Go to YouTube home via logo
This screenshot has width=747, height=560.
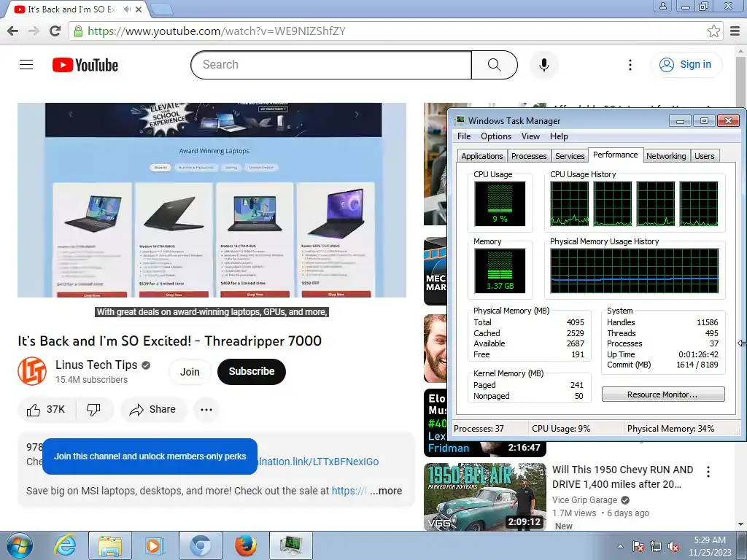[x=85, y=65]
